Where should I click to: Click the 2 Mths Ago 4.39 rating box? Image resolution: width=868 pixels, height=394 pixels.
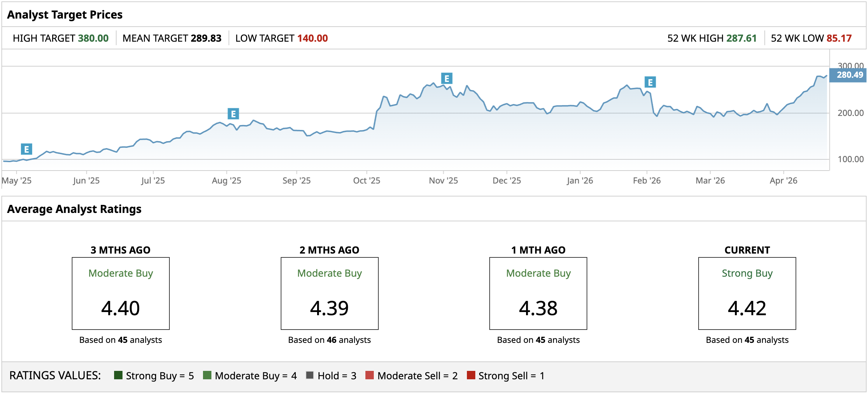point(329,293)
